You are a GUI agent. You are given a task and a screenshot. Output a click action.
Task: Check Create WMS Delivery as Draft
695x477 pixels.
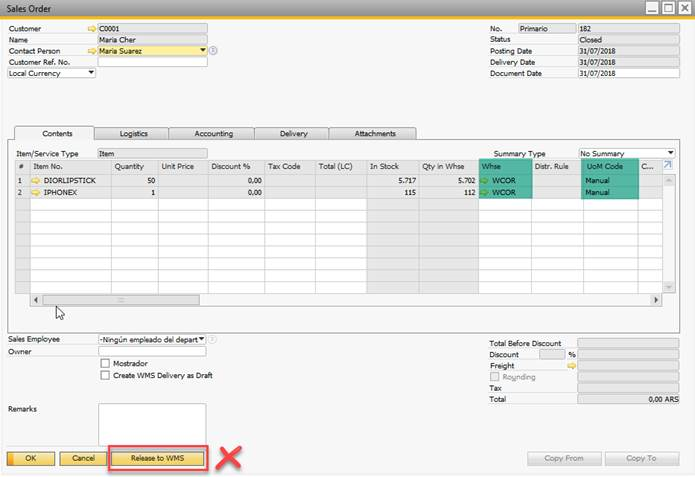coord(105,375)
